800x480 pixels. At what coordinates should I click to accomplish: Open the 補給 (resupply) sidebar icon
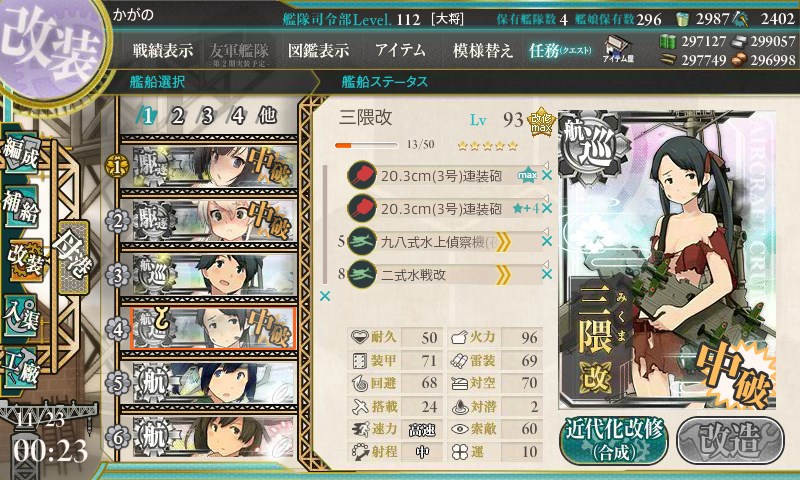[x=21, y=206]
